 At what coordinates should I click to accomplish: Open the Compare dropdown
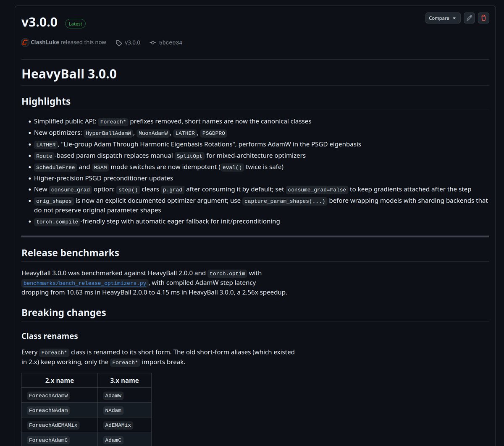pos(443,18)
